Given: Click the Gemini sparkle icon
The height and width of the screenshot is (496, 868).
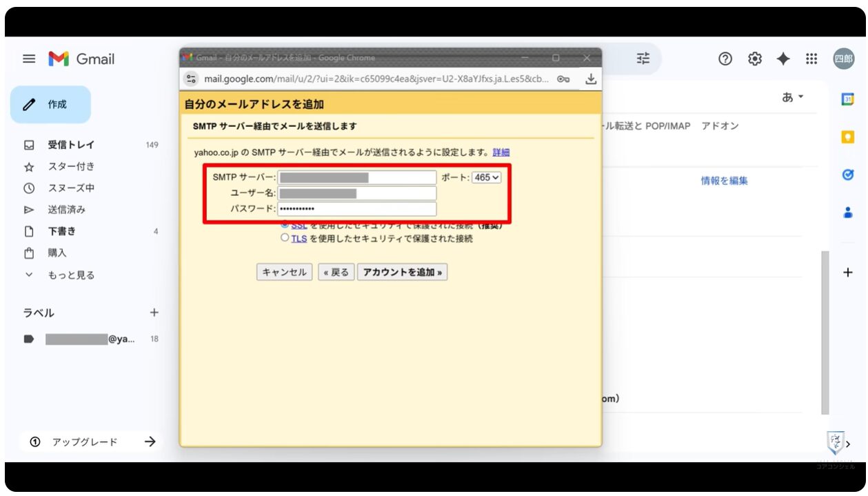Looking at the screenshot, I should click(x=783, y=59).
